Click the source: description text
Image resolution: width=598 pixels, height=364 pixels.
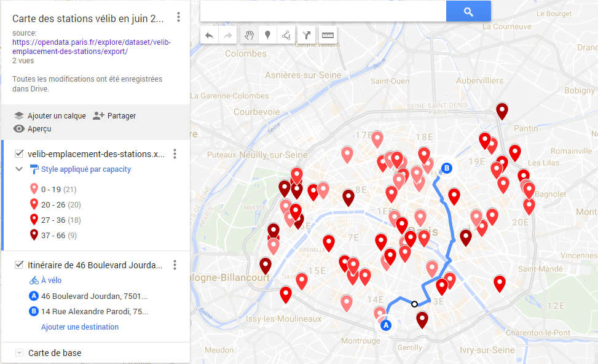pos(25,33)
